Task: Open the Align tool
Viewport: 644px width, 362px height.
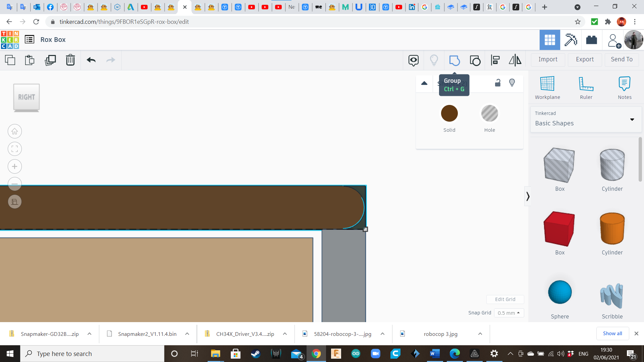Action: [x=495, y=60]
